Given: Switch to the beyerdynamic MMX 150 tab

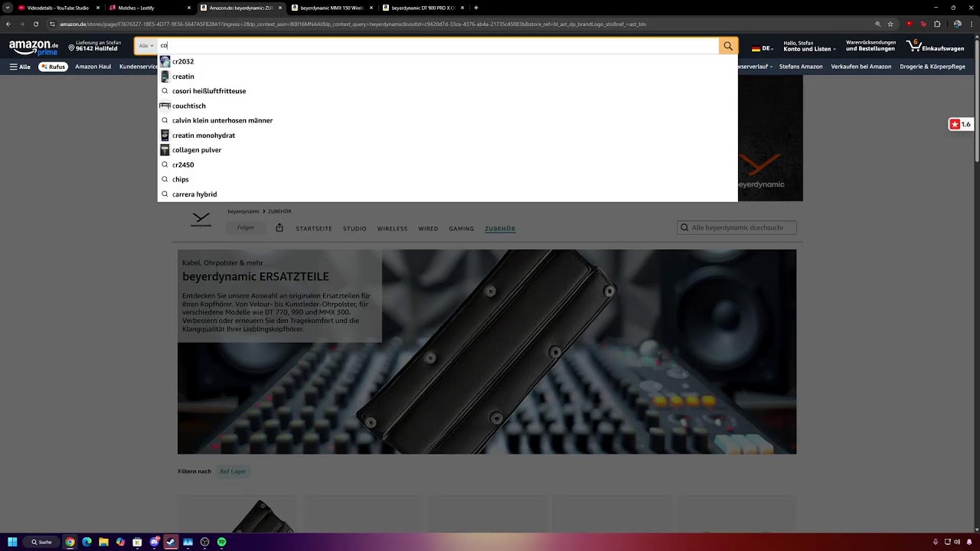Looking at the screenshot, I should [x=332, y=8].
